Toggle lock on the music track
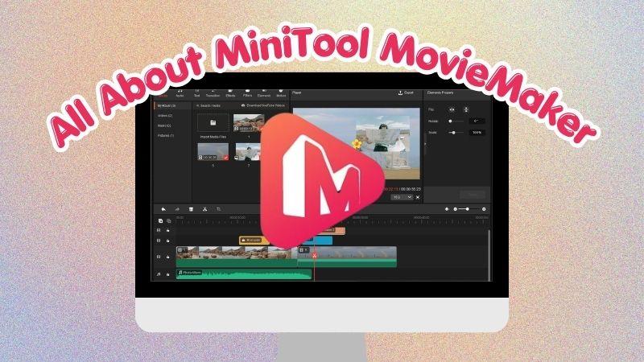The height and width of the screenshot is (362, 644). 168,274
